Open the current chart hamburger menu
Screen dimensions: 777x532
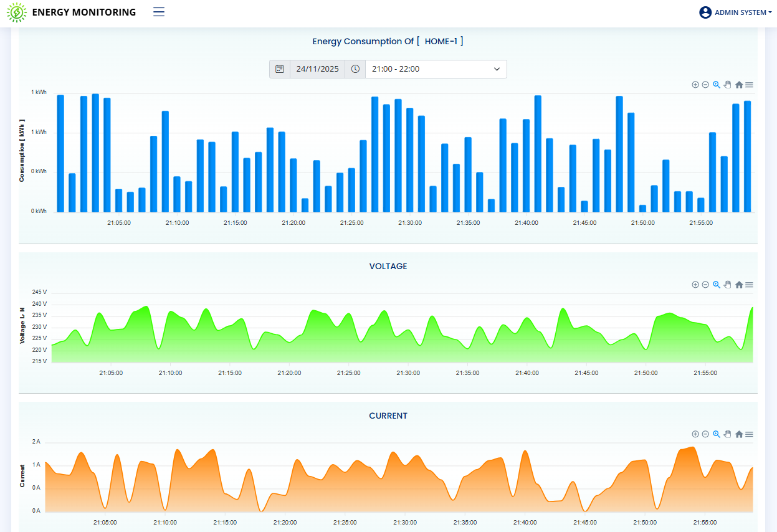pyautogui.click(x=750, y=434)
